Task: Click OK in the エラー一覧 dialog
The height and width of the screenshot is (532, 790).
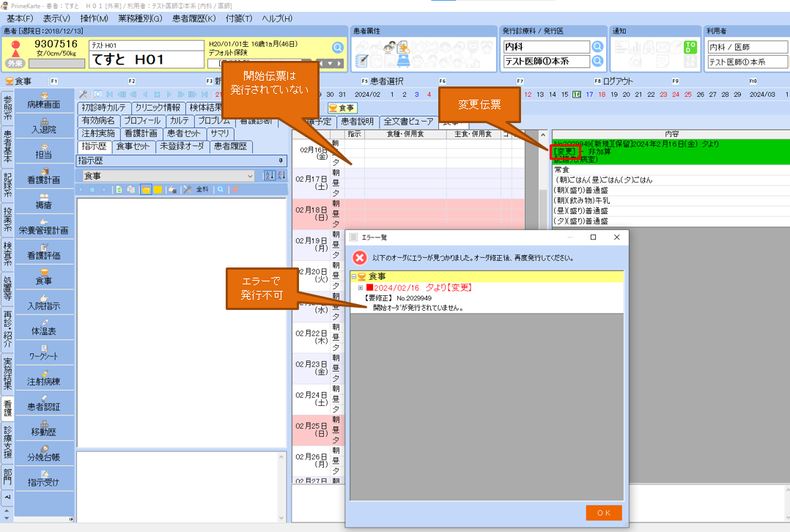Action: pyautogui.click(x=604, y=513)
